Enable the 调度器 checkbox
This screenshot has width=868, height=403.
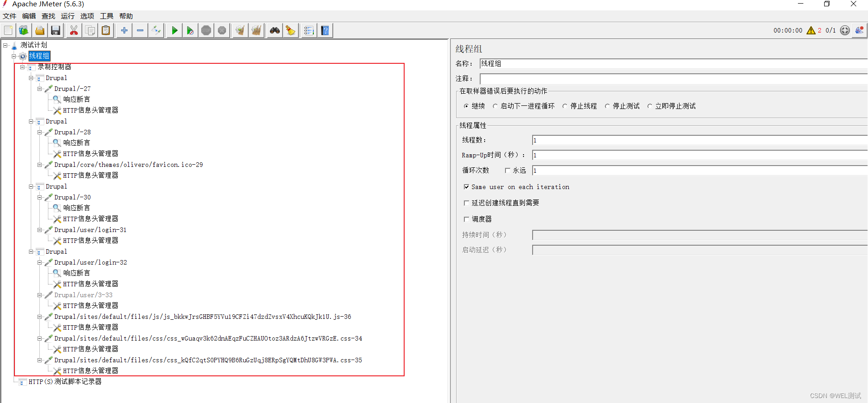(x=466, y=219)
